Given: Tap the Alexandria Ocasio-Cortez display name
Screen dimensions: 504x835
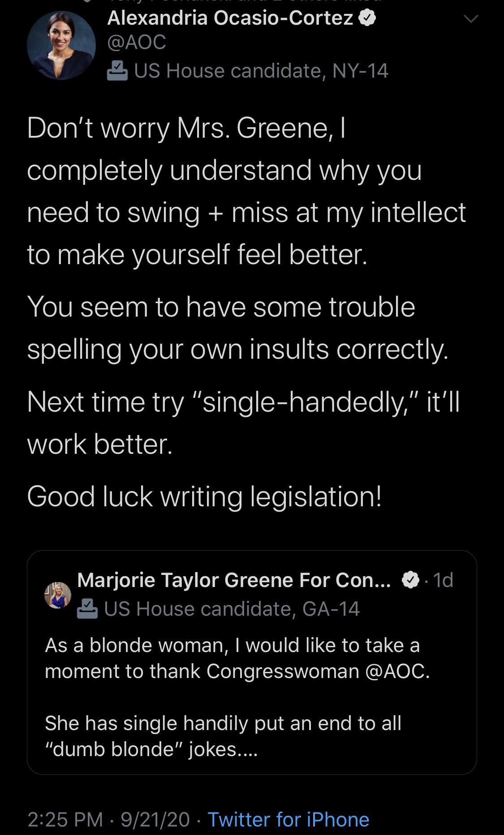Looking at the screenshot, I should [x=230, y=18].
